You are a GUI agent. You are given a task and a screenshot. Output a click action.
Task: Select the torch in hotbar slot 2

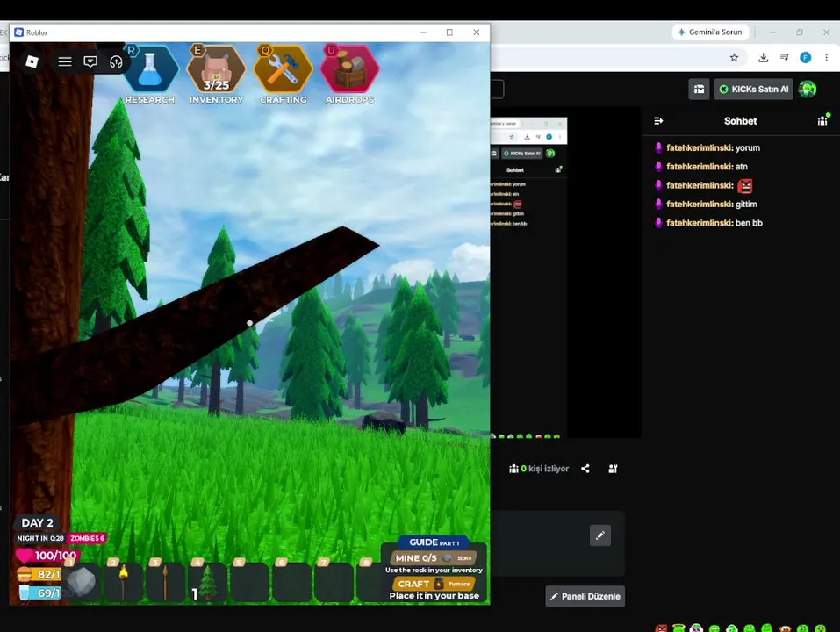tap(124, 581)
